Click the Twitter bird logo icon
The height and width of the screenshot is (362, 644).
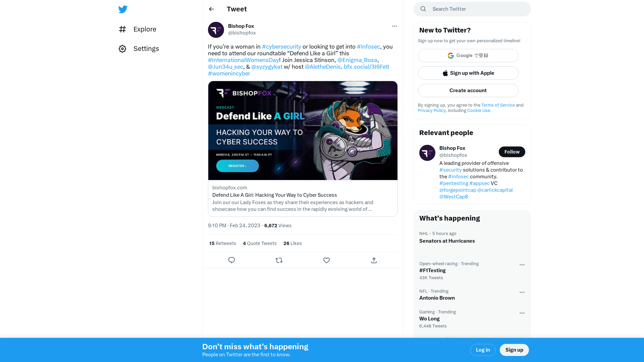click(x=122, y=9)
